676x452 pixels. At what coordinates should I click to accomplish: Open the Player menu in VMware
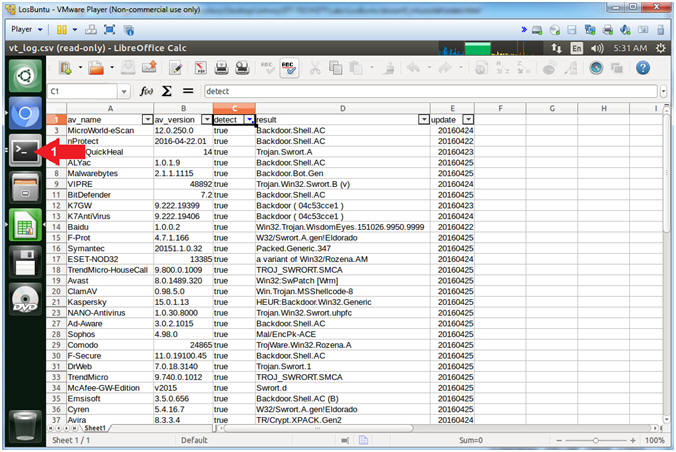tap(26, 29)
